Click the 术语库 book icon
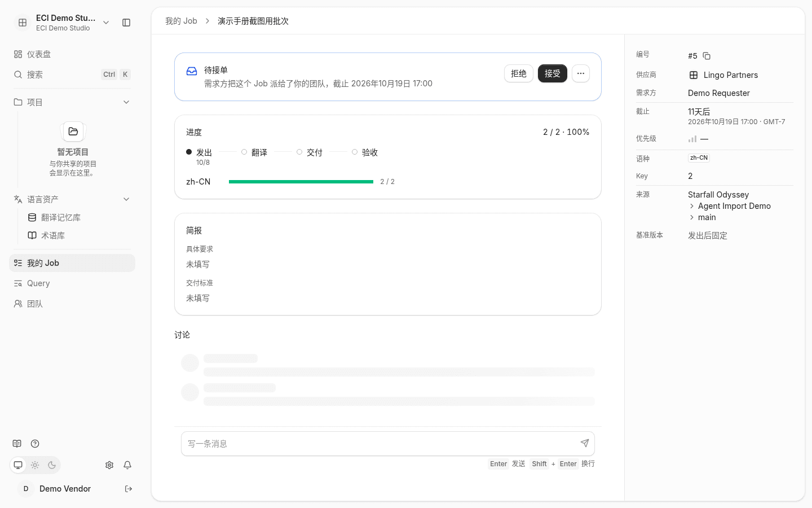 click(x=32, y=235)
